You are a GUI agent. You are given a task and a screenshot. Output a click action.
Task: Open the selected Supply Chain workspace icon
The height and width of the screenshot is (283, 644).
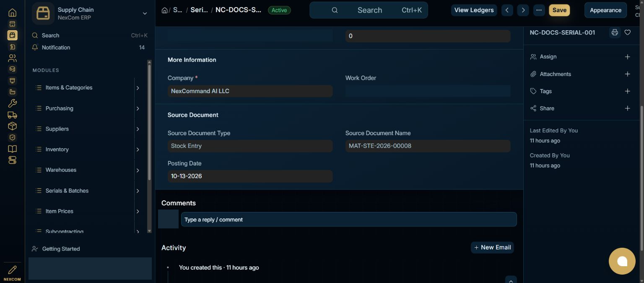click(x=12, y=35)
